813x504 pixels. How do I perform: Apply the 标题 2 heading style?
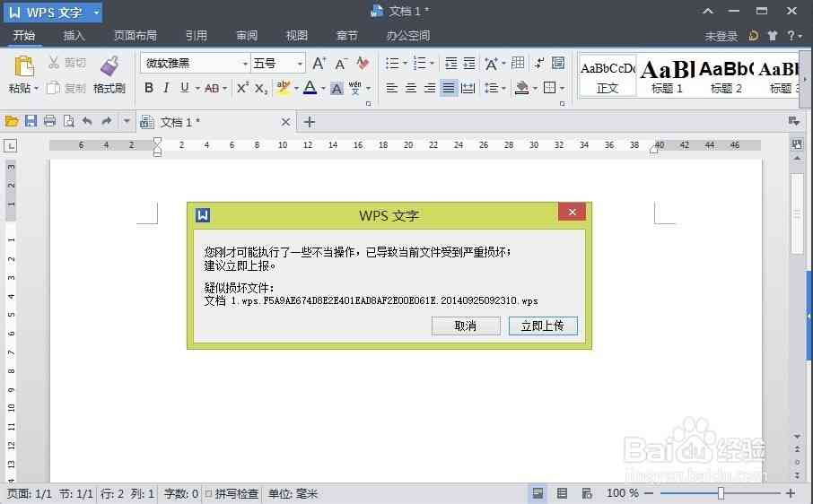(726, 76)
